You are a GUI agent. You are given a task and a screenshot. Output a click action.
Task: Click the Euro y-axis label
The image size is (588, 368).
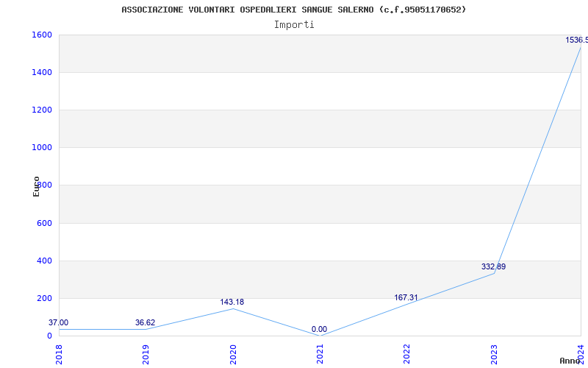(x=36, y=185)
